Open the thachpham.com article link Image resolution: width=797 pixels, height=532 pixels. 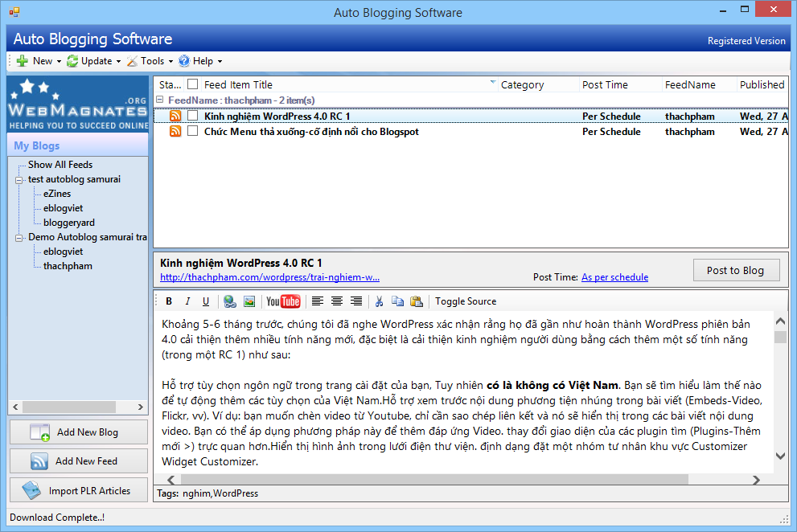tap(269, 277)
